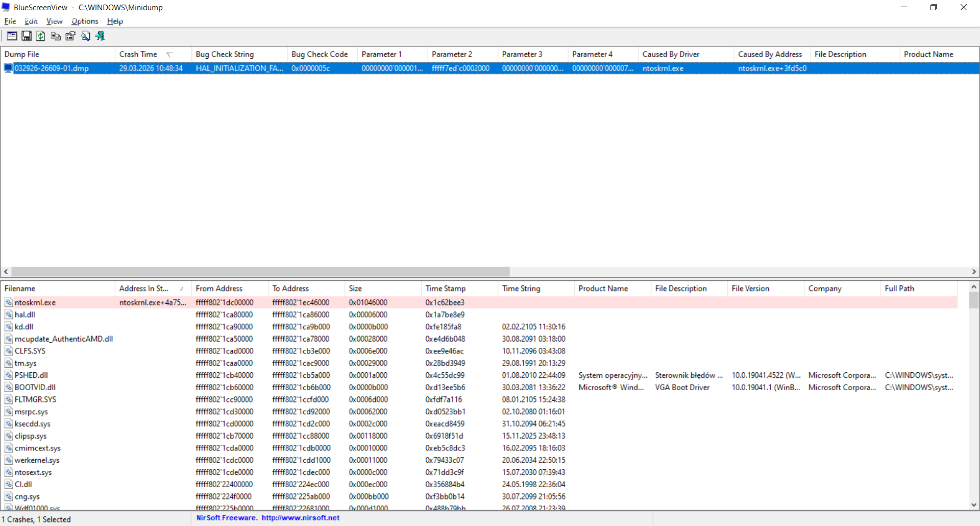Click the 1 Crashes, 1 Selected status text
The width and height of the screenshot is (980, 526).
click(x=36, y=519)
